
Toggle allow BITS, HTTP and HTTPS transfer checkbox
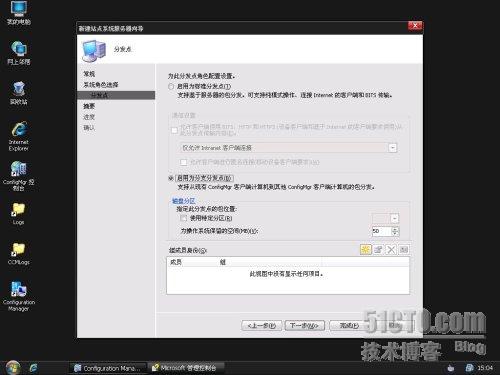[174, 130]
